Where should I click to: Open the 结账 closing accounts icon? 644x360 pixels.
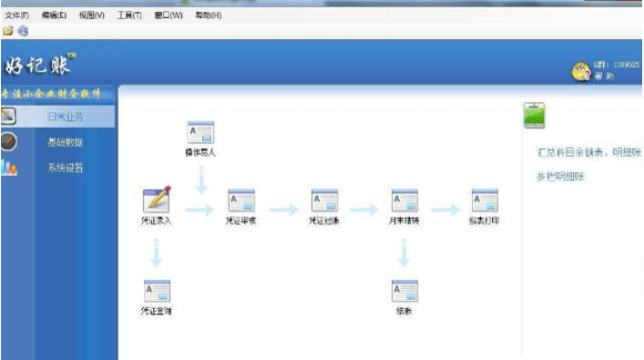coord(404,291)
